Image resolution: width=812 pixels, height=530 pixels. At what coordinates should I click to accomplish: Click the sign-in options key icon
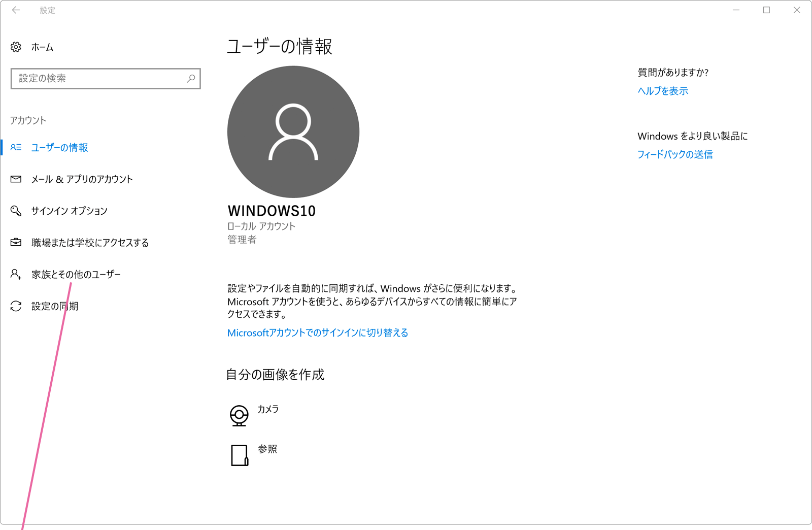16,211
